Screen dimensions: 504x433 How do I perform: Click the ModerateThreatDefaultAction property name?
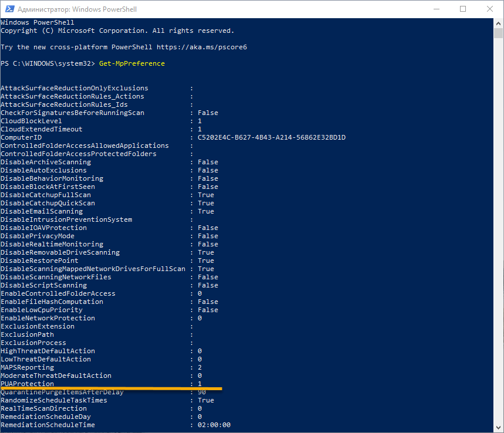point(56,376)
